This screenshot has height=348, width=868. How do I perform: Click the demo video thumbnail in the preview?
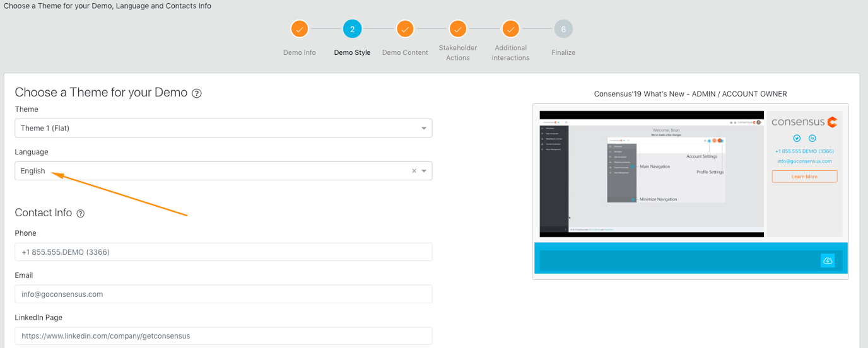652,174
